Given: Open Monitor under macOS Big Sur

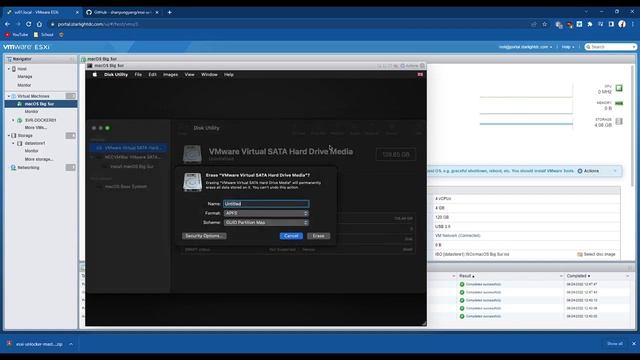Looking at the screenshot, I should [31, 111].
